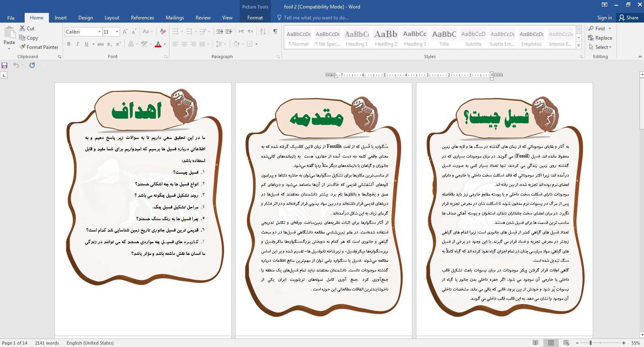This screenshot has height=347, width=644.
Task: Click the Clear All Formatting eraser icon
Action: (163, 32)
